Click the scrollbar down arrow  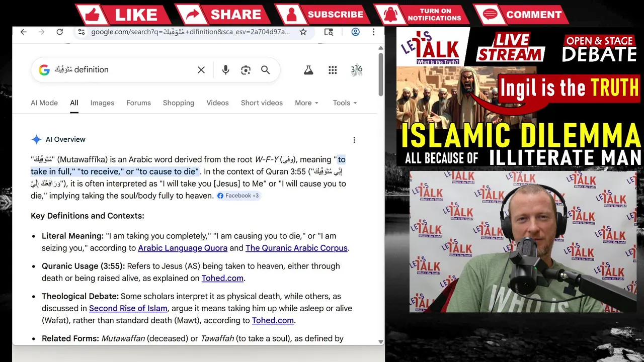click(381, 342)
